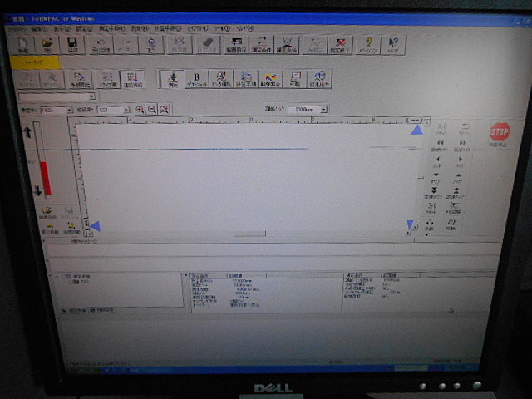Click the red STOP emergency stop icon
Viewport: 532px width, 399px height.
500,131
